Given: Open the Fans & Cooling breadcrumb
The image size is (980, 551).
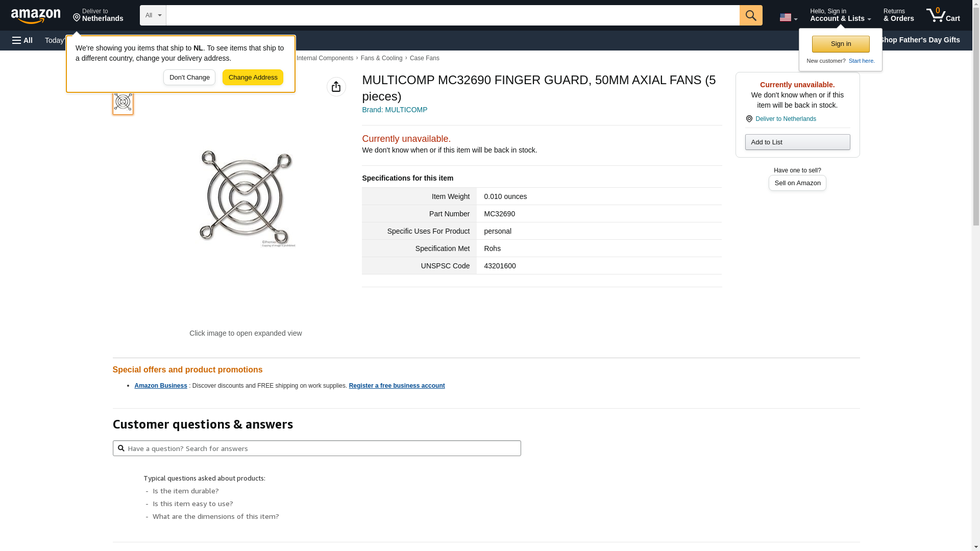Looking at the screenshot, I should [x=381, y=58].
